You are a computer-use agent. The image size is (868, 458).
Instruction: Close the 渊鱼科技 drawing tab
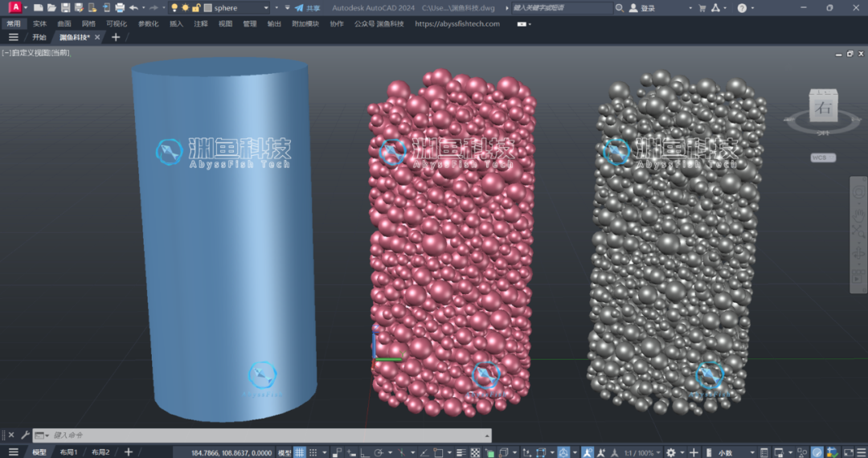(x=97, y=37)
